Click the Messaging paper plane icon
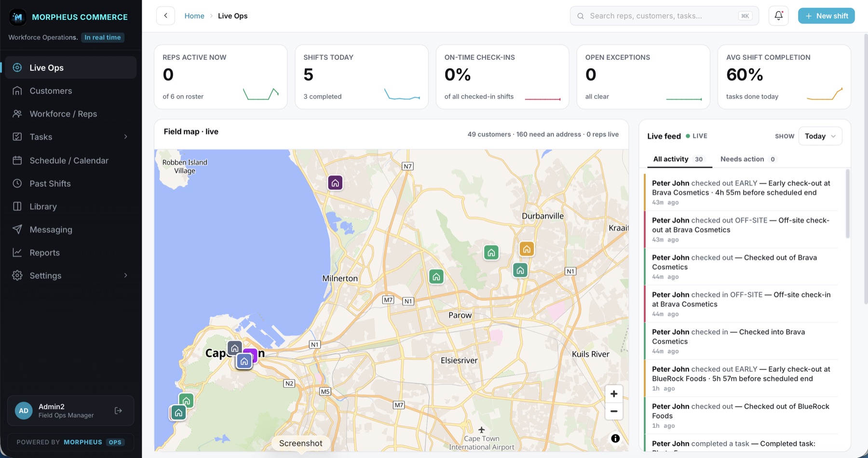Image resolution: width=868 pixels, height=458 pixels. (x=17, y=229)
